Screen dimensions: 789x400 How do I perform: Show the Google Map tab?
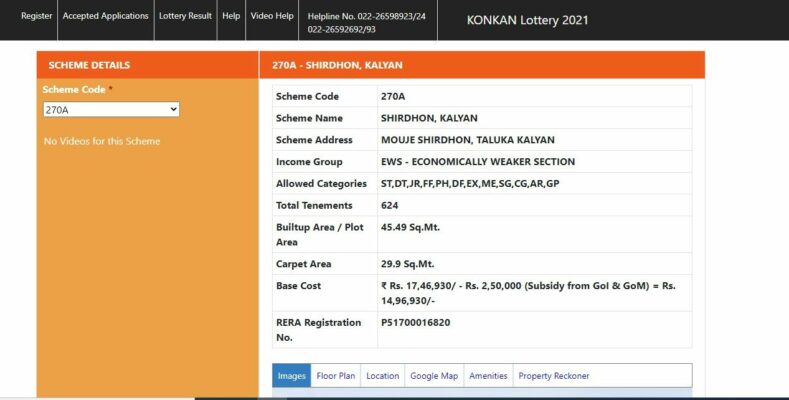tap(434, 376)
